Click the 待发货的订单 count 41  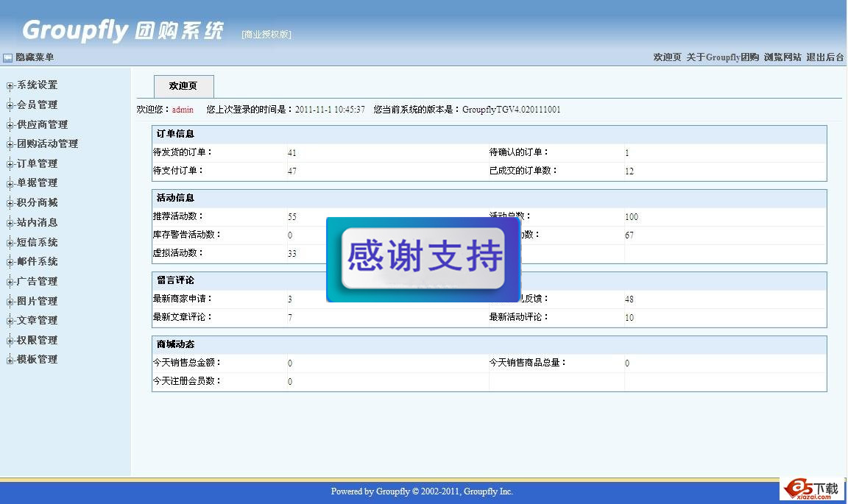[x=292, y=153]
